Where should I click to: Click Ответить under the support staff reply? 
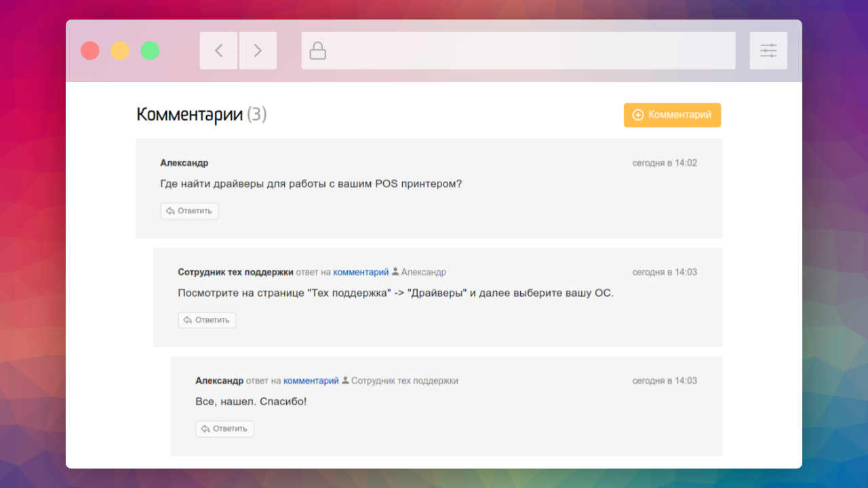point(207,320)
